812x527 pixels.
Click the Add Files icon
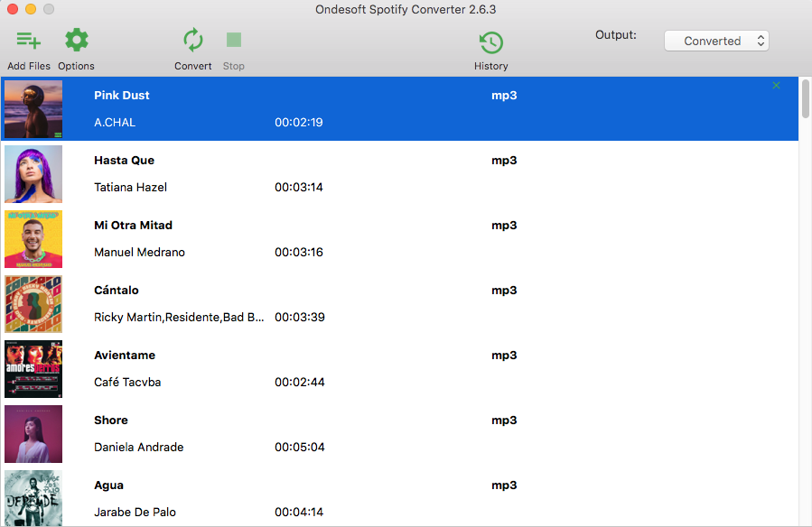pyautogui.click(x=29, y=41)
